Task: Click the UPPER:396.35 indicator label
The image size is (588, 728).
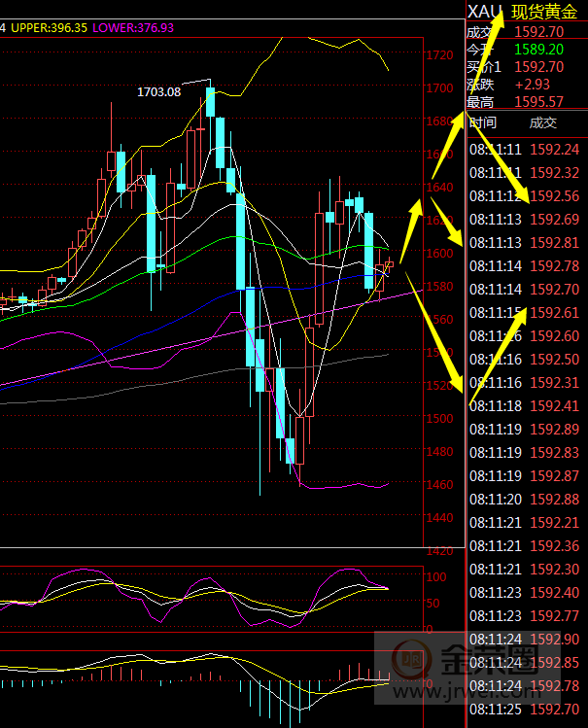Action: 48,28
